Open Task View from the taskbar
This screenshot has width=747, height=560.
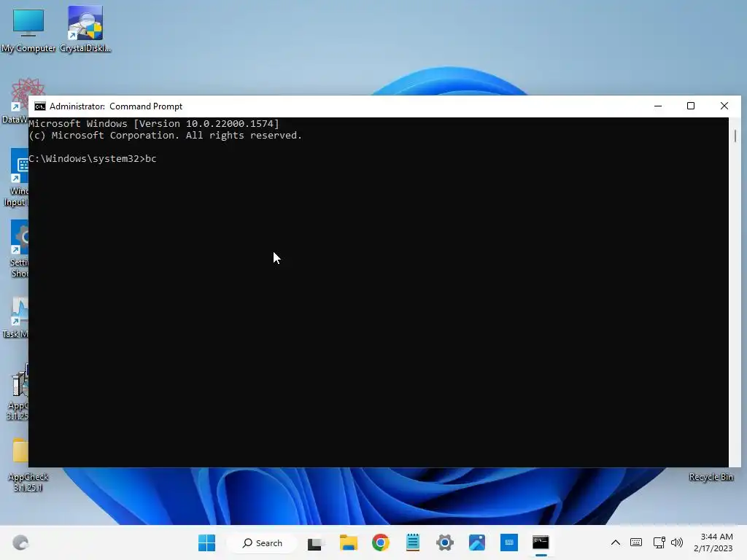point(315,542)
